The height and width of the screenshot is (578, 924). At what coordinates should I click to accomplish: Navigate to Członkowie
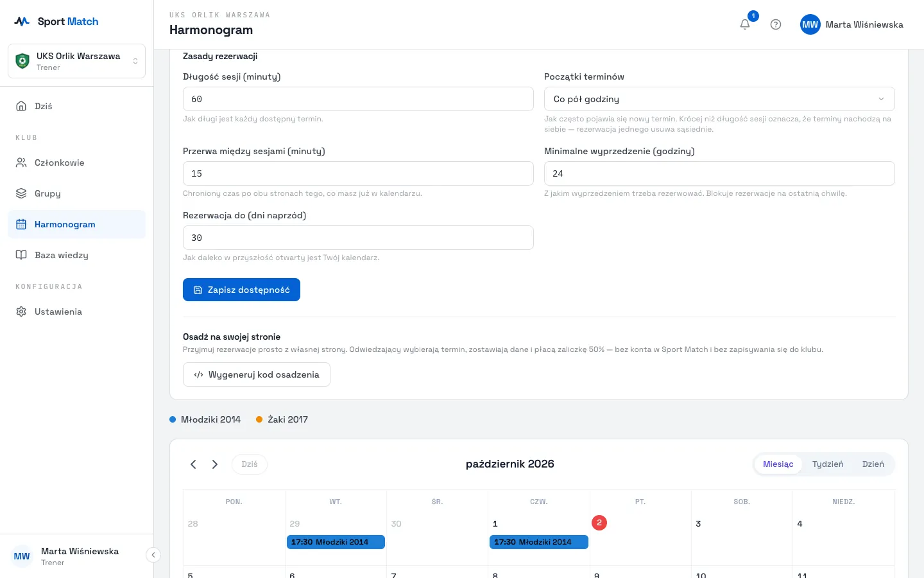[76, 162]
